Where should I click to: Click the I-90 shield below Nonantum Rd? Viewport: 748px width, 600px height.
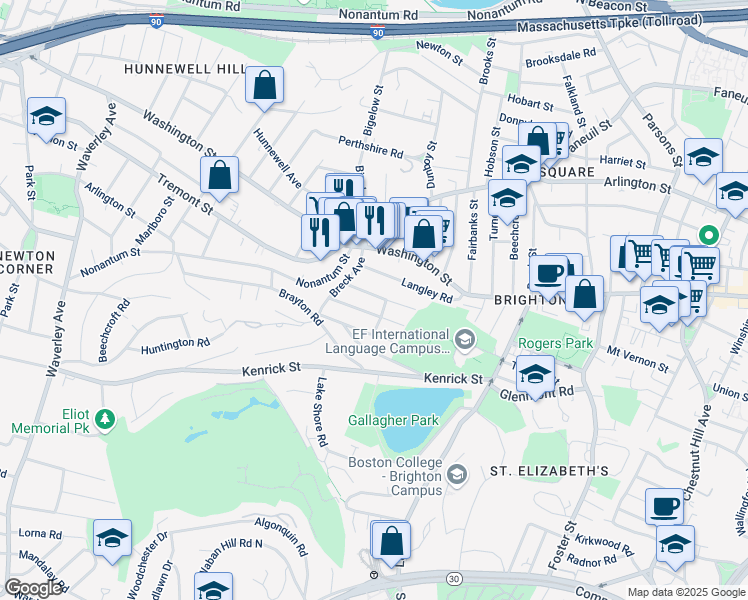click(x=377, y=32)
